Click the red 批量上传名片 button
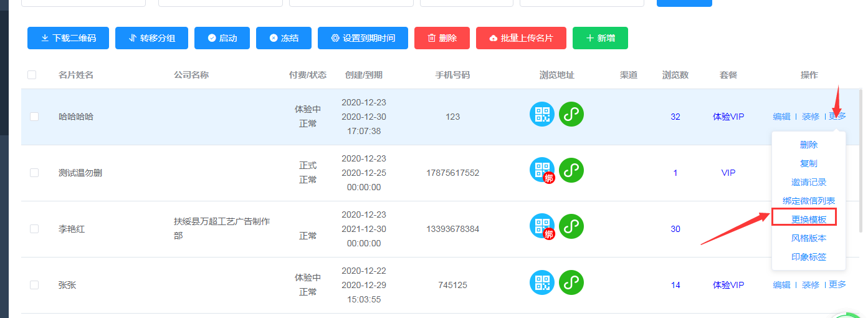 pyautogui.click(x=521, y=38)
